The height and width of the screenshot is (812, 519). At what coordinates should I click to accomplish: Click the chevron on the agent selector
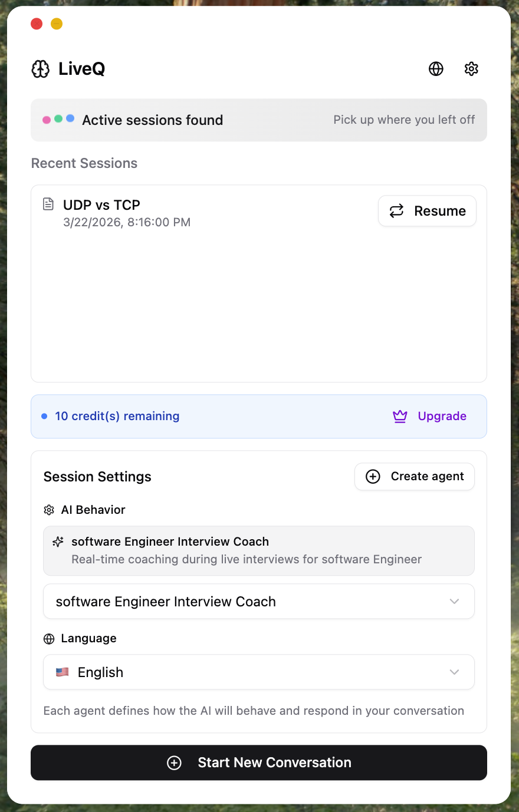(x=454, y=602)
